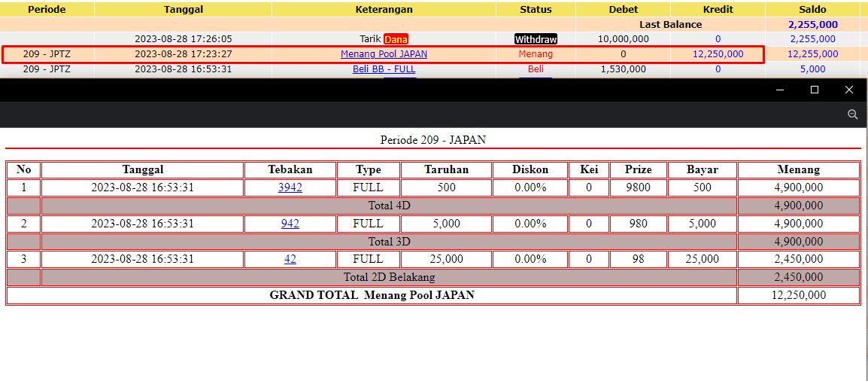This screenshot has height=381, width=868.
Task: Click the Debet amount 10,000,000
Action: coord(624,39)
